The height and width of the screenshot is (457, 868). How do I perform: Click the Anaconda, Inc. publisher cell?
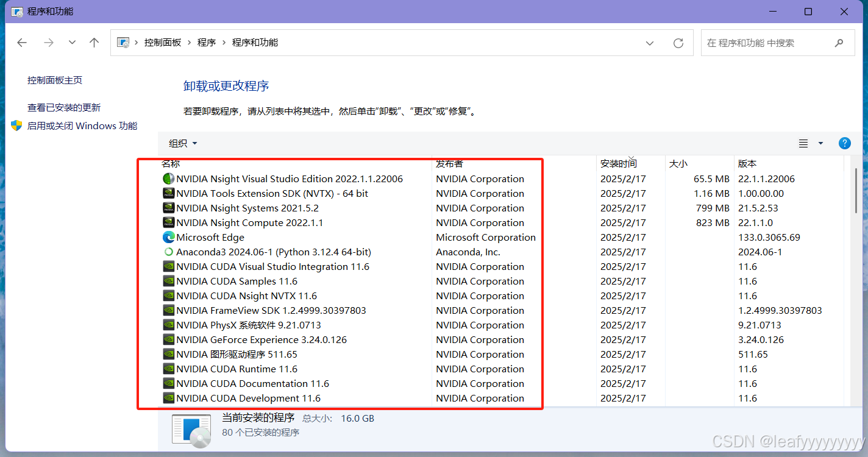pyautogui.click(x=468, y=252)
